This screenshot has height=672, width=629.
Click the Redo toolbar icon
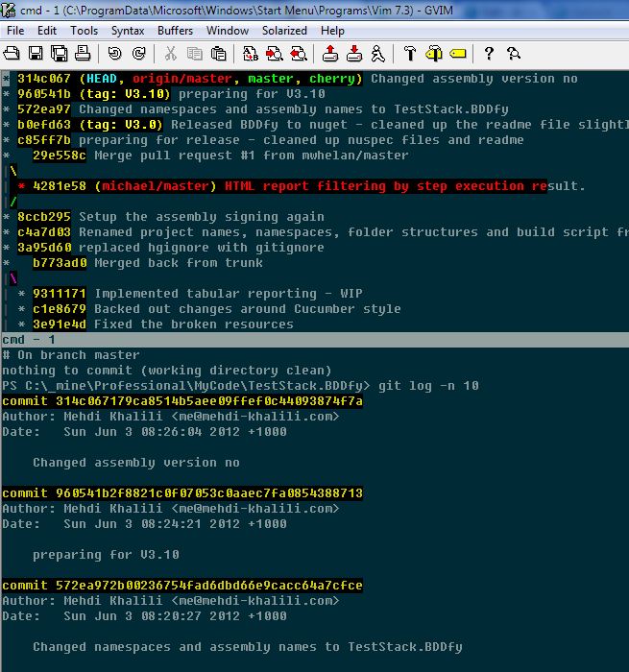138,54
